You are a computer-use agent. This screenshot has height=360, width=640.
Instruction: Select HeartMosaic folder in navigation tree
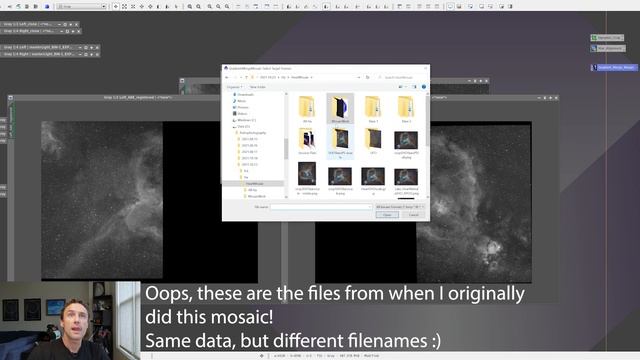pyautogui.click(x=254, y=184)
